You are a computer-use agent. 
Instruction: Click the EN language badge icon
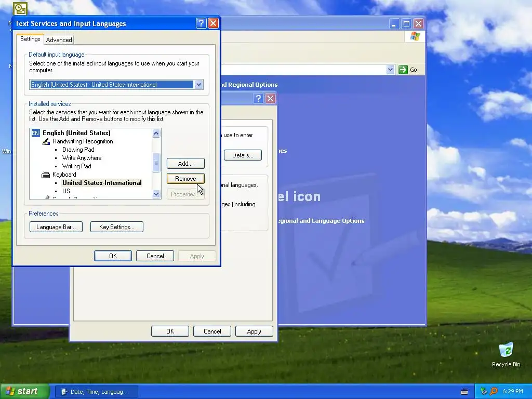pyautogui.click(x=35, y=133)
